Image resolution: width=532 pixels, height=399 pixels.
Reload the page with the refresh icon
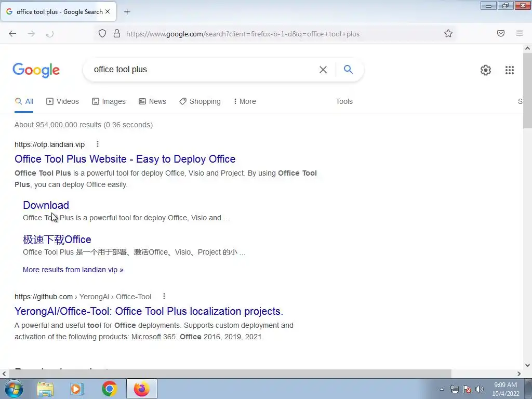pos(49,34)
